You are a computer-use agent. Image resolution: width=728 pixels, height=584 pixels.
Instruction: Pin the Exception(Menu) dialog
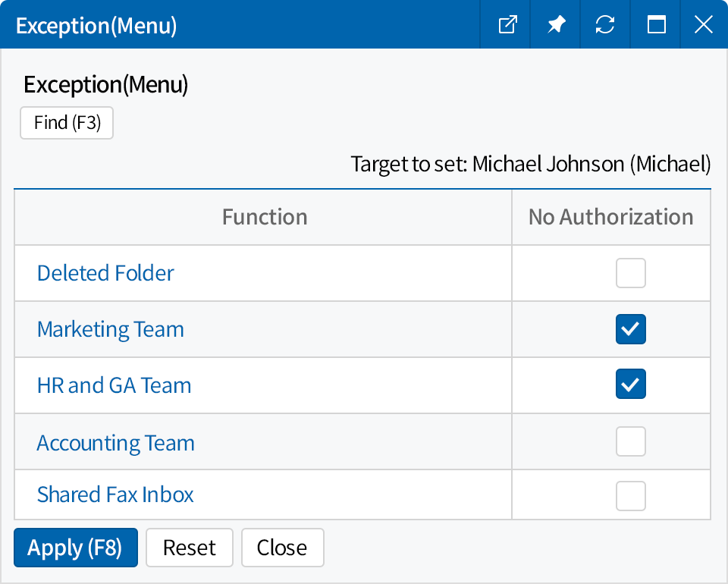click(x=556, y=24)
